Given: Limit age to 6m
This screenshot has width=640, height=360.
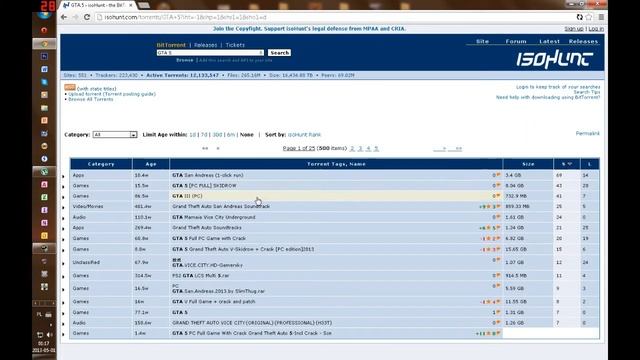Looking at the screenshot, I should tap(231, 135).
